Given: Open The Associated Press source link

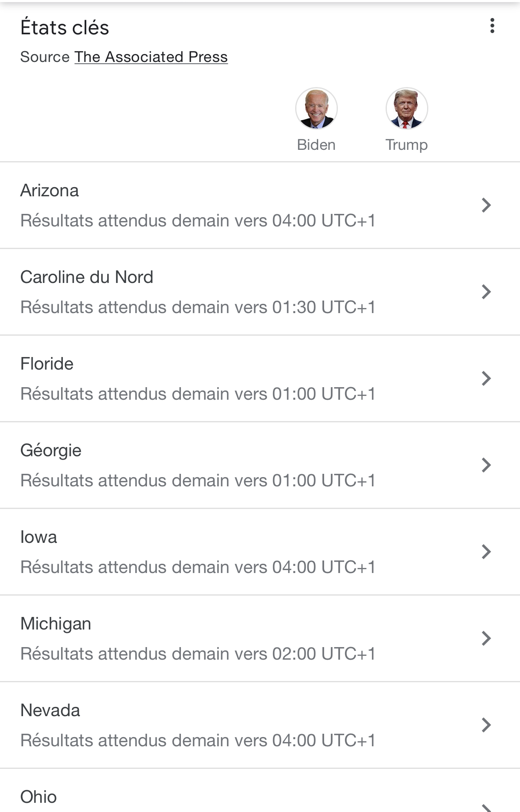Looking at the screenshot, I should point(151,57).
